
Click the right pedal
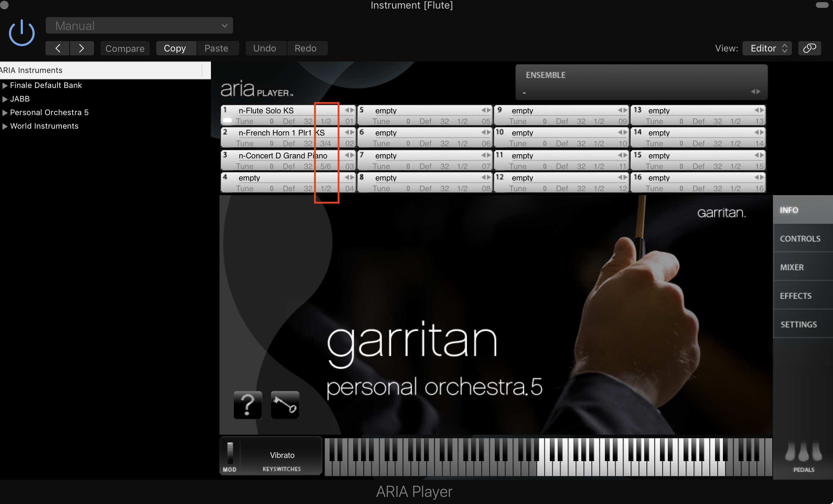pos(817,452)
